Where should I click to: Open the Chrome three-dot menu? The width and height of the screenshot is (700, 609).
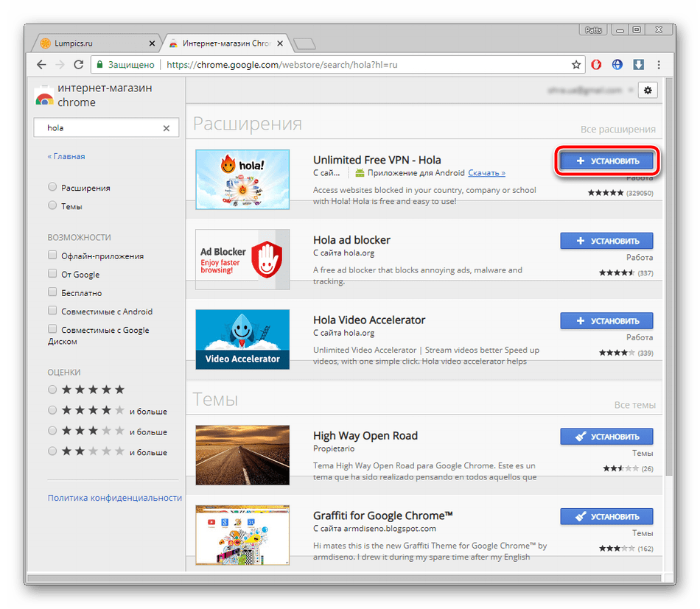tap(660, 65)
